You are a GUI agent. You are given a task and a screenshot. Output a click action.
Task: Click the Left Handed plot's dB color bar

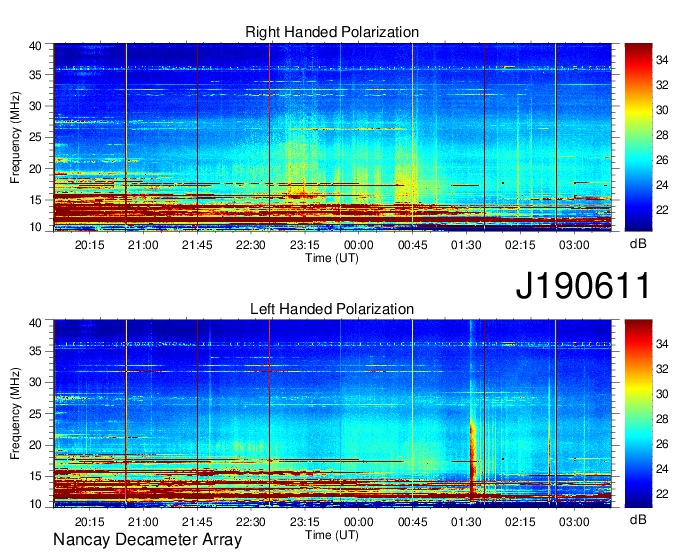coord(638,413)
